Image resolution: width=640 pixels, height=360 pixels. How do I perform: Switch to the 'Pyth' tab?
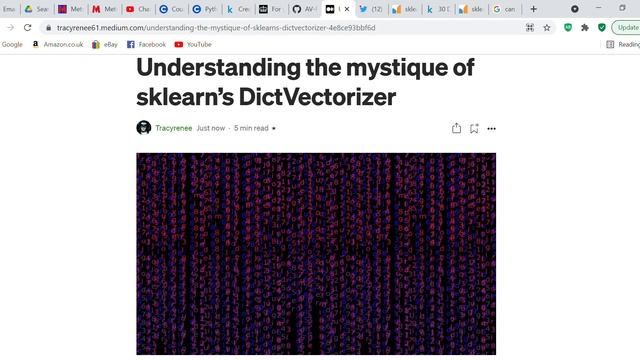(205, 9)
